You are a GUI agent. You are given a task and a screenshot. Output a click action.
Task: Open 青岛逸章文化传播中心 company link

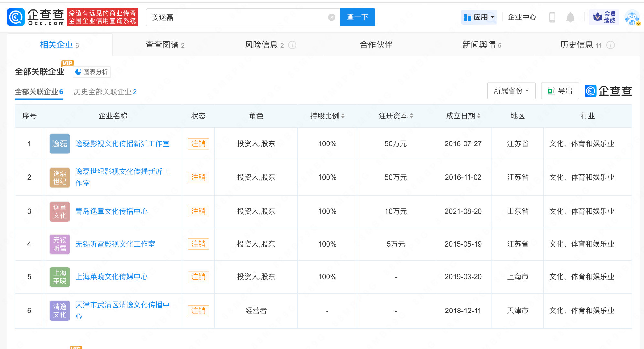[112, 211]
